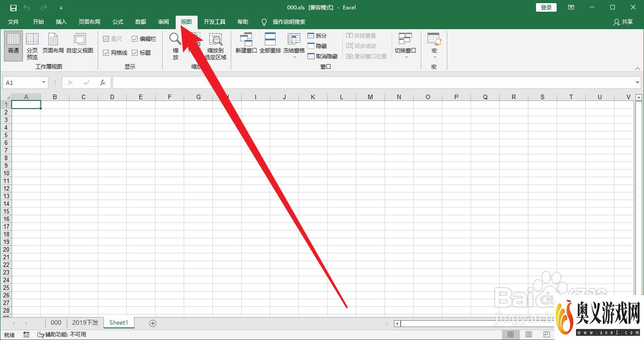
Task: Select column header M
Action: point(370,97)
